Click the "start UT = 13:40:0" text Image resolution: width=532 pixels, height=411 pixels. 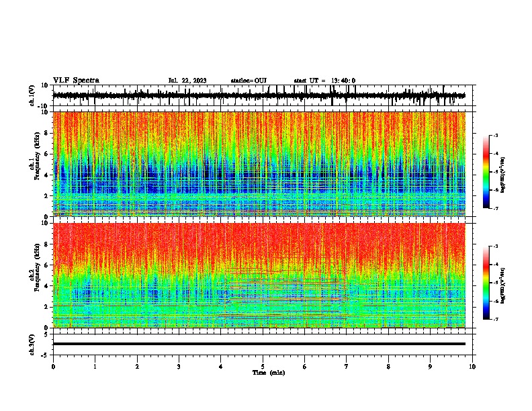pos(324,81)
